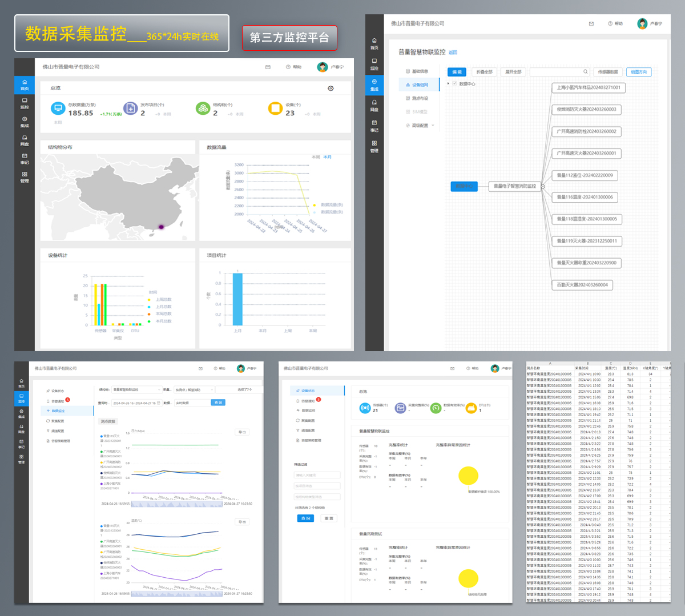Select the 普量116温度-202401300006 node
Image resolution: width=685 pixels, height=616 pixels.
pos(585,197)
